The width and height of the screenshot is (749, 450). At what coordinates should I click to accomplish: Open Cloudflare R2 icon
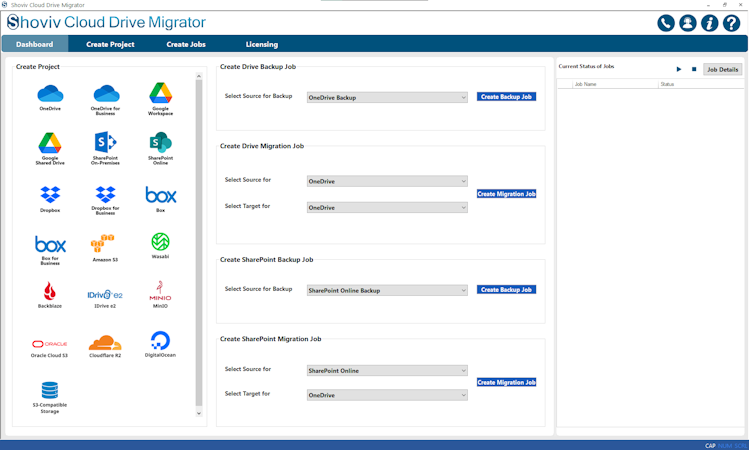pyautogui.click(x=105, y=343)
